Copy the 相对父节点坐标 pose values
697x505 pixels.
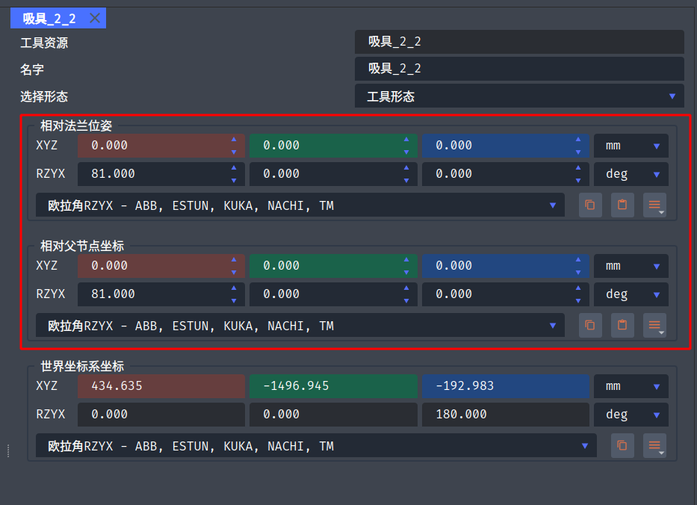point(590,325)
